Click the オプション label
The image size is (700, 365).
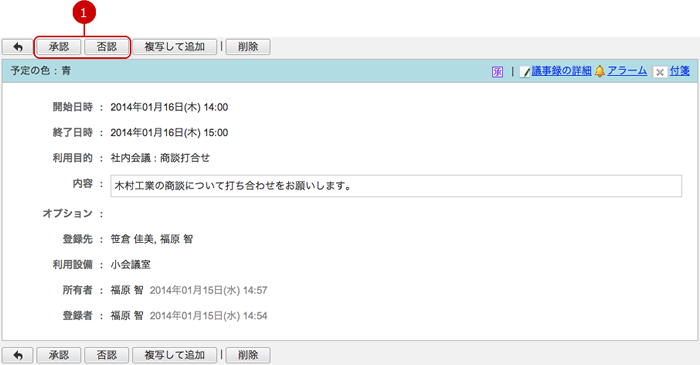67,214
